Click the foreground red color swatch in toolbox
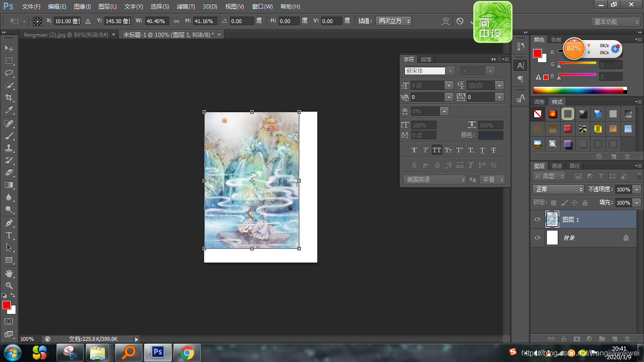This screenshot has height=362, width=644. click(x=6, y=304)
